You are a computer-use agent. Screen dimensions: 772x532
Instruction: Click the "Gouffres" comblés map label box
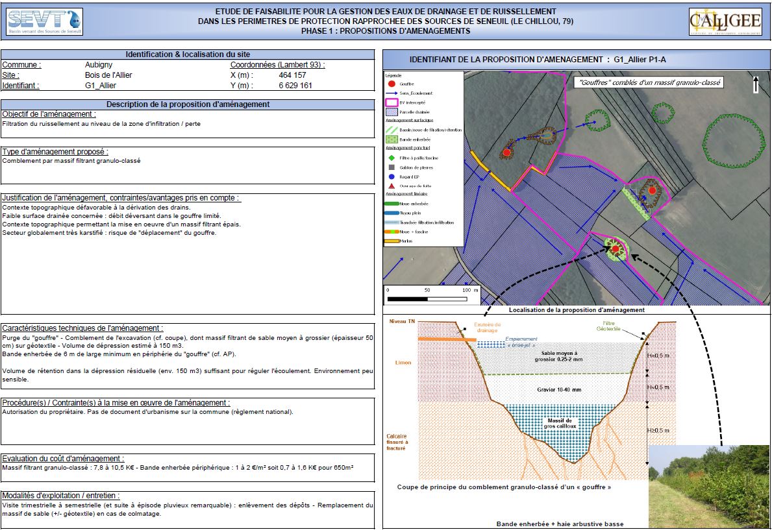click(648, 82)
